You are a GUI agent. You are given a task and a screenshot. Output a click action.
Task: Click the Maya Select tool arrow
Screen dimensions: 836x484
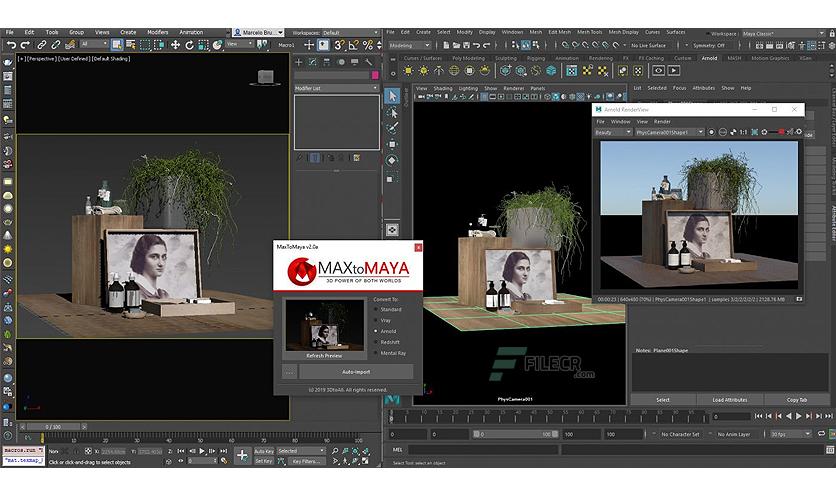(x=392, y=96)
